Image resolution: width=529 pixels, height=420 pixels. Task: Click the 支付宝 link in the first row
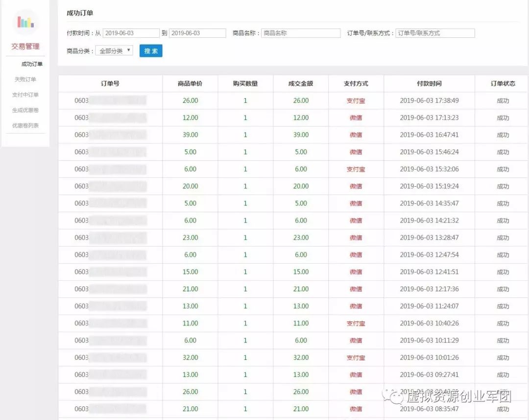point(356,100)
